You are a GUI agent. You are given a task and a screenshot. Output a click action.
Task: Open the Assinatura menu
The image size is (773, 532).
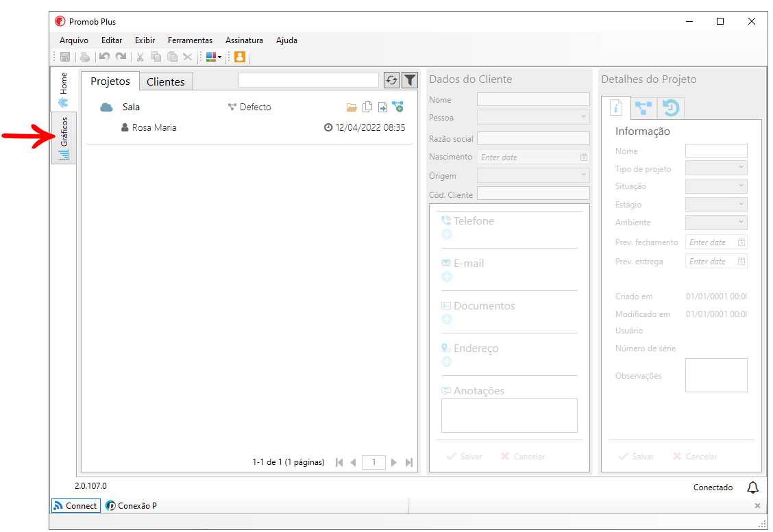244,40
